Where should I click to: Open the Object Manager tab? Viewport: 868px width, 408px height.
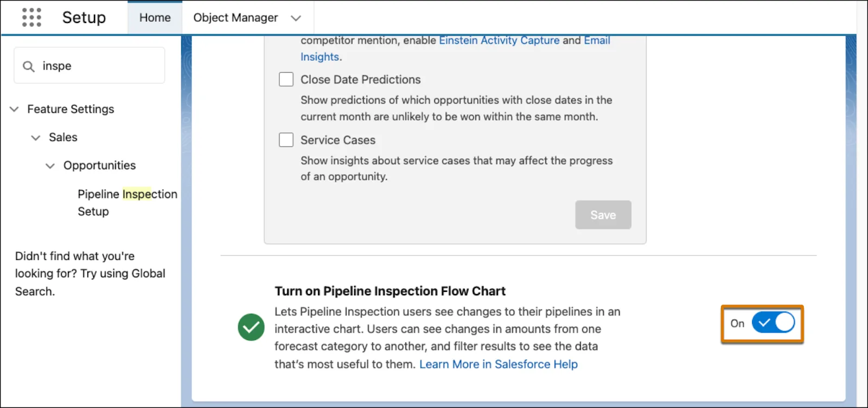coord(235,17)
